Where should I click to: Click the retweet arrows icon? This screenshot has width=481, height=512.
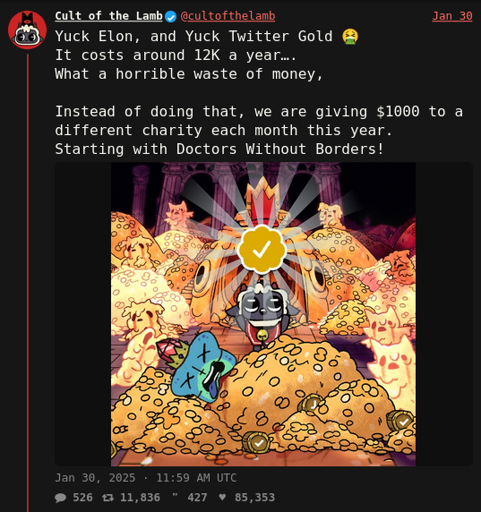[108, 498]
